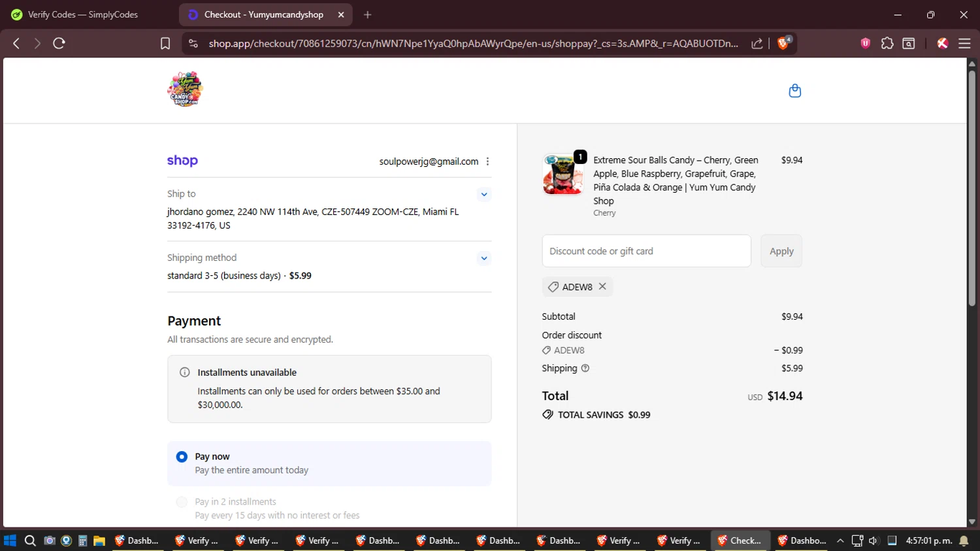
Task: Click the shipping info question mark icon
Action: [x=585, y=368]
